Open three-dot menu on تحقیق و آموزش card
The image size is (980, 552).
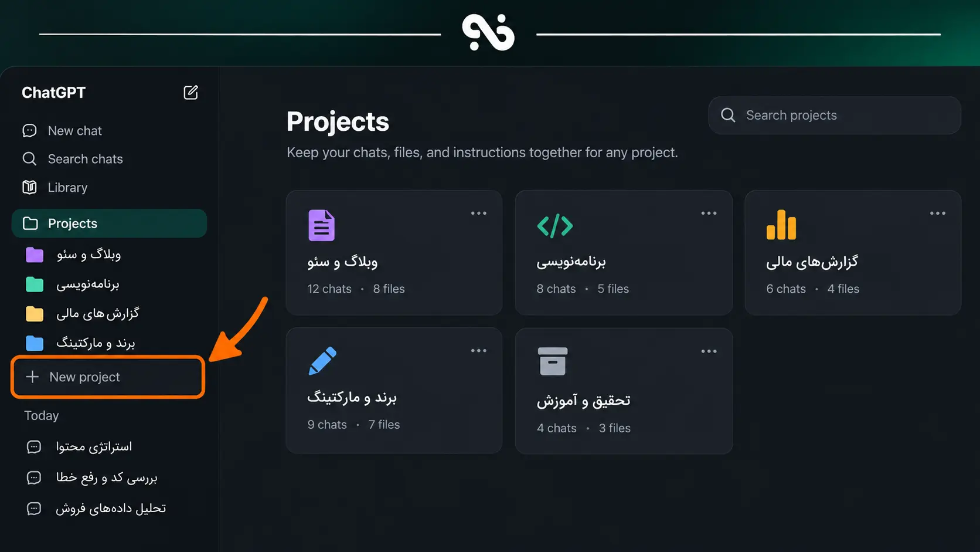[x=709, y=351]
